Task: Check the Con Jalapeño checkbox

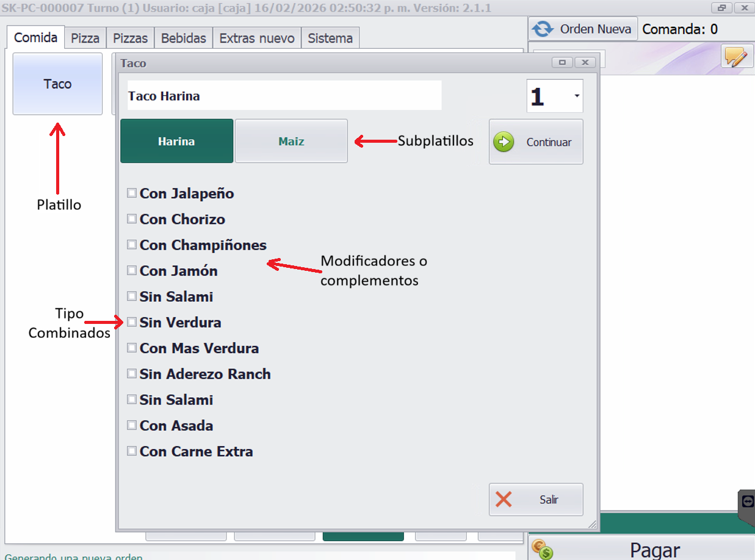Action: coord(132,193)
